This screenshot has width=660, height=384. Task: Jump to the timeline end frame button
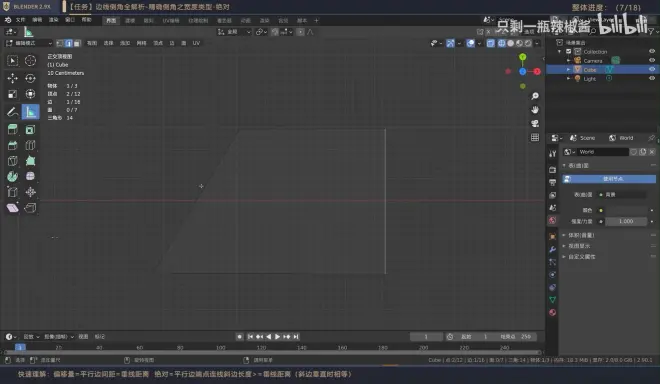click(x=296, y=336)
